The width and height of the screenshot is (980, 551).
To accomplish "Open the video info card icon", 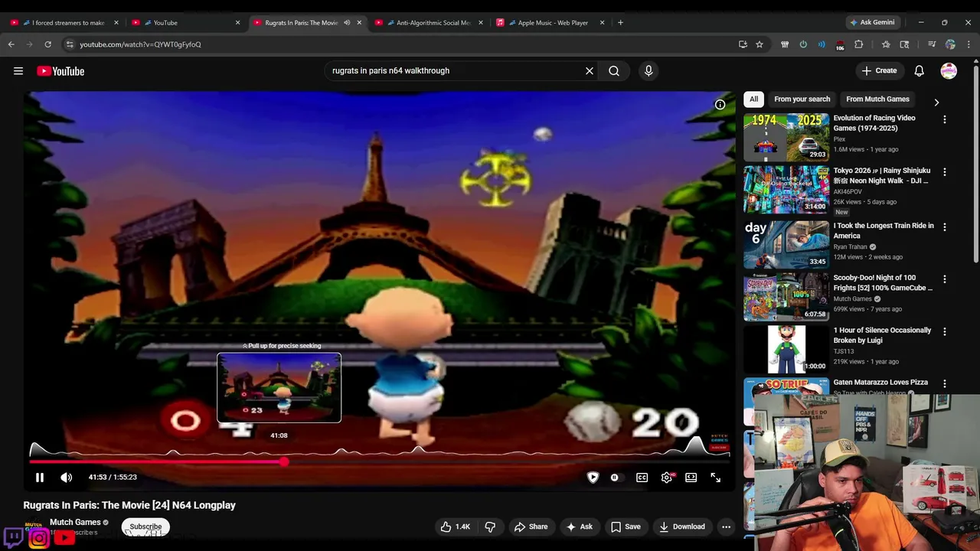I will tap(720, 105).
